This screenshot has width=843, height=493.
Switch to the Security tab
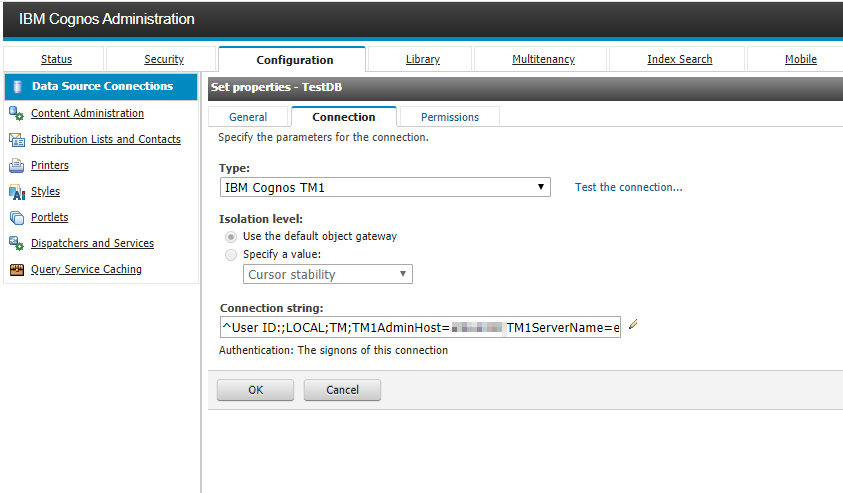tap(164, 59)
